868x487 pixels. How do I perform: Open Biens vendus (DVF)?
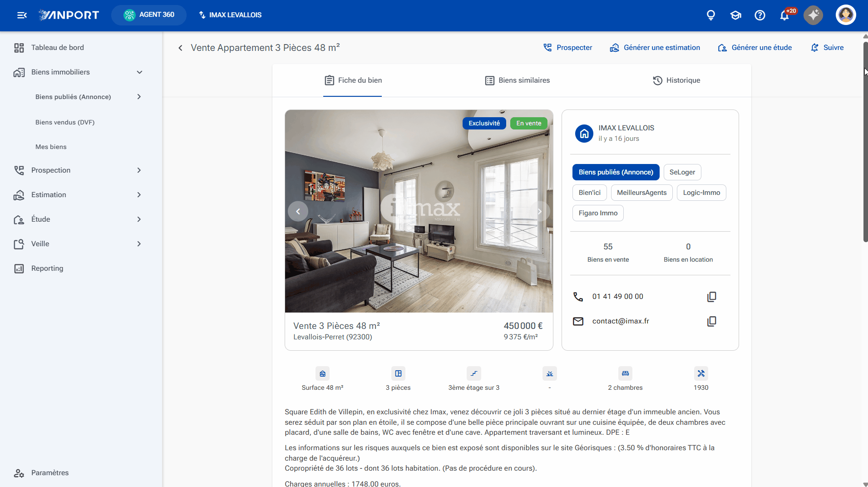65,122
